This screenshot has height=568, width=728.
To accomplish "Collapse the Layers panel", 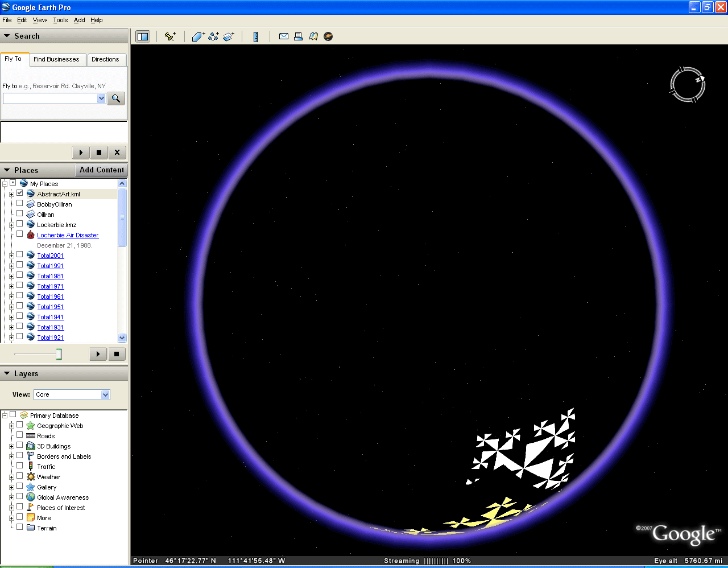I will pos(7,373).
